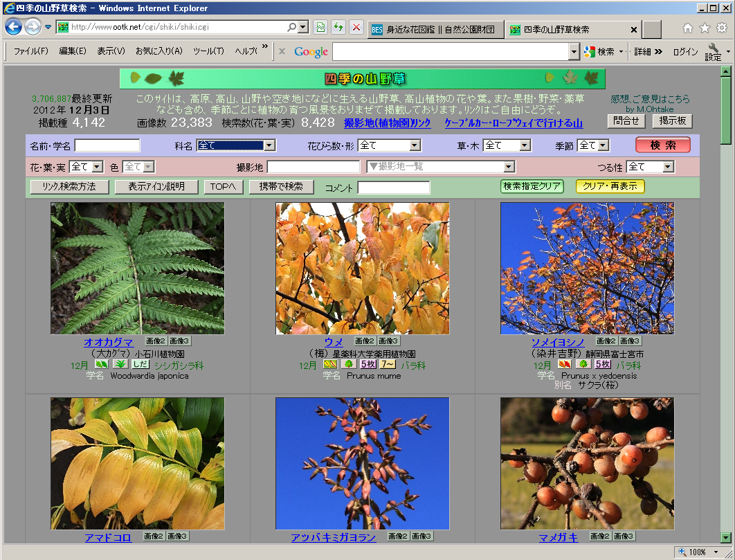This screenshot has height=560, width=735.
Task: Open the ツール(T) menu
Action: [x=208, y=51]
